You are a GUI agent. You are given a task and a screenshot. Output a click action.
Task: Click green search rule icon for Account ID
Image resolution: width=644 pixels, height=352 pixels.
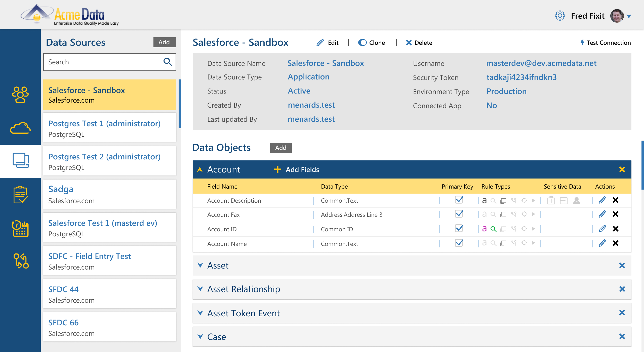(x=493, y=229)
